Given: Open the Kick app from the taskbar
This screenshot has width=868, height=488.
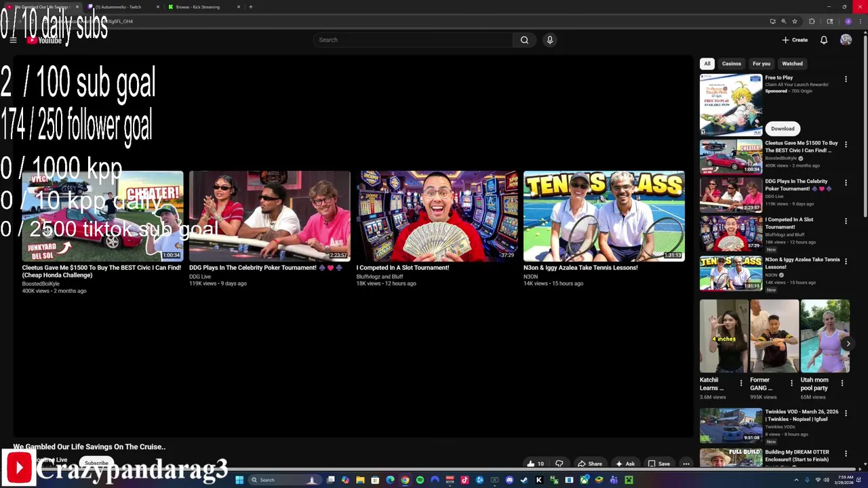Looking at the screenshot, I should click(x=539, y=480).
